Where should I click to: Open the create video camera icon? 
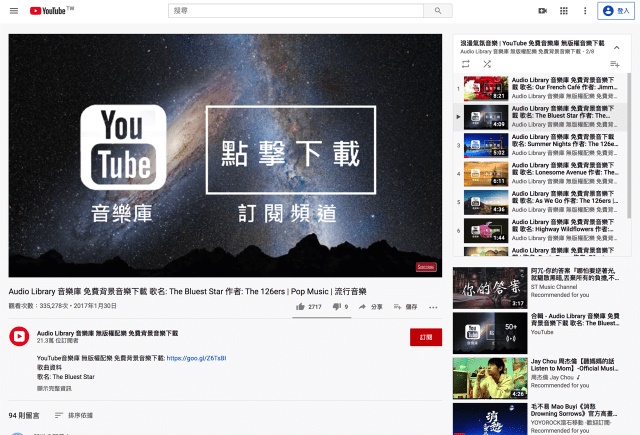point(542,11)
